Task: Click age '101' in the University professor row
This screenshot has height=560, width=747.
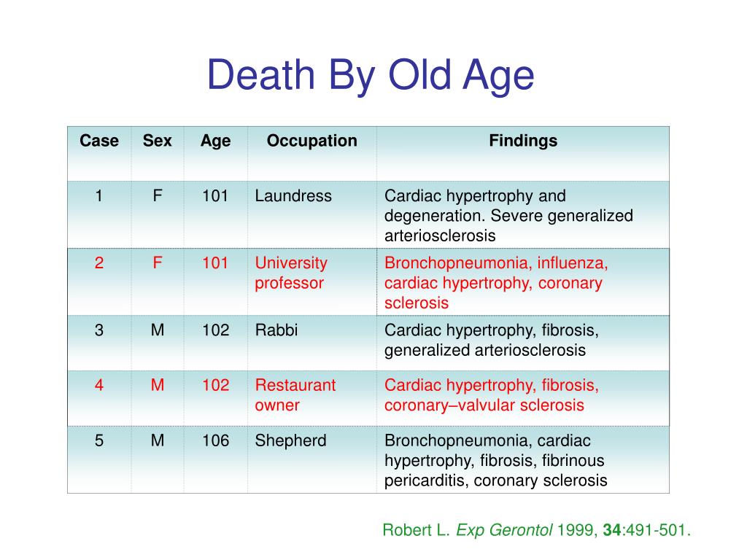Action: (x=215, y=262)
